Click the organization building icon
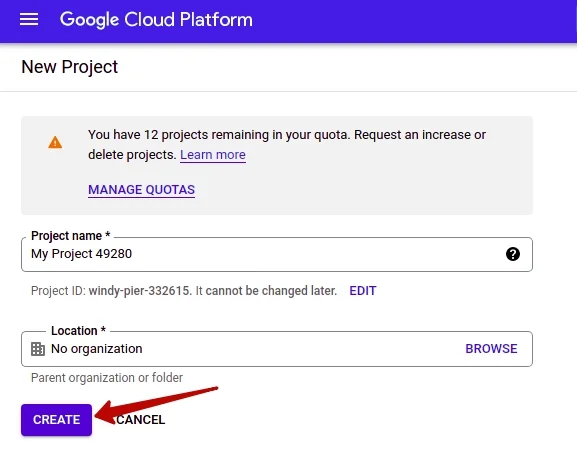The height and width of the screenshot is (463, 577). click(38, 349)
